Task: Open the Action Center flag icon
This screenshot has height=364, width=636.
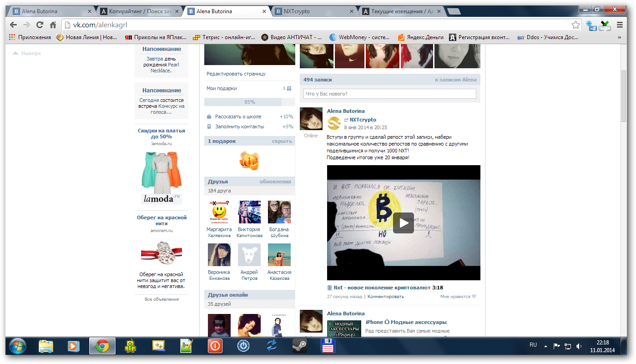Action: [x=556, y=346]
